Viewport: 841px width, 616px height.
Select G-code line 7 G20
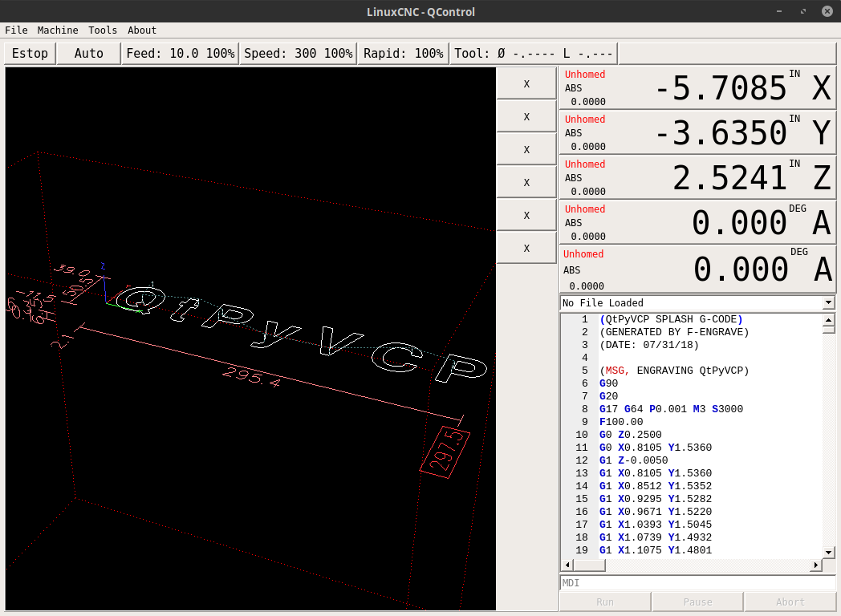[x=608, y=396]
